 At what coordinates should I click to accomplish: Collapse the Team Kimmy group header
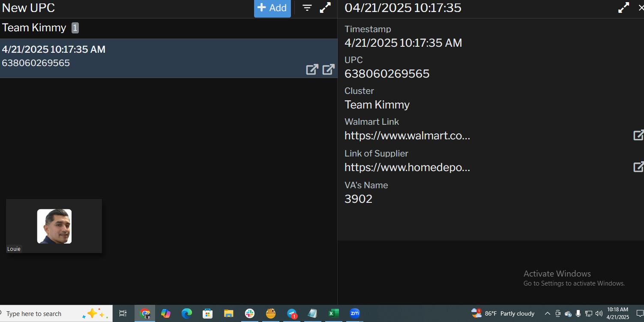34,28
